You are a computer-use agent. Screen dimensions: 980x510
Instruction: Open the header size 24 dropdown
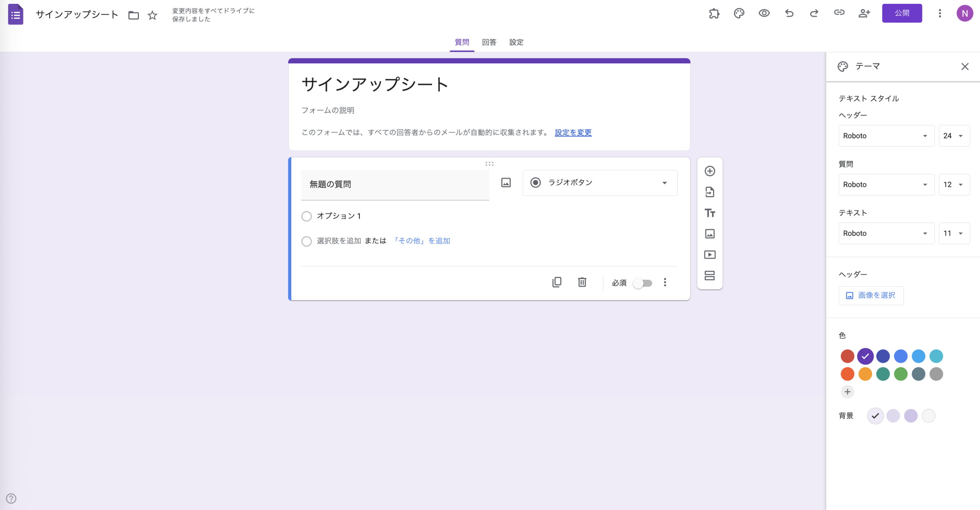tap(955, 136)
